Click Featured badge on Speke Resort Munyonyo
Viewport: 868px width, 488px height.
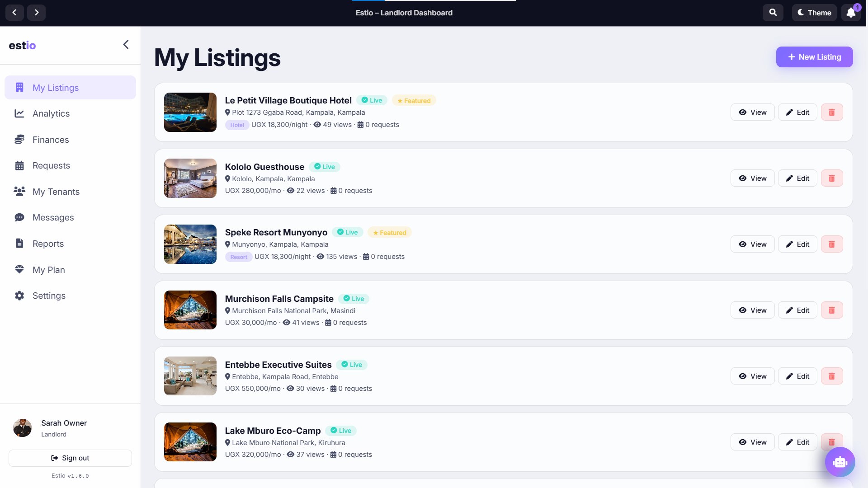click(x=390, y=233)
